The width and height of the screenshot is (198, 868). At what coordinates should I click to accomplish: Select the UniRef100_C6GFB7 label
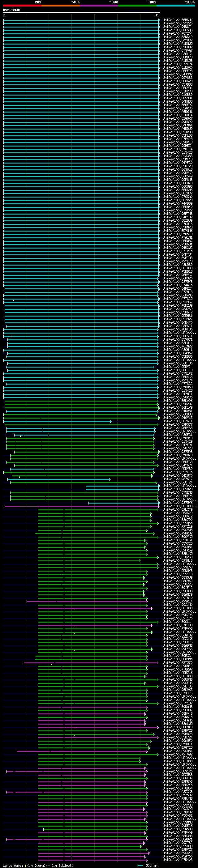point(177,778)
